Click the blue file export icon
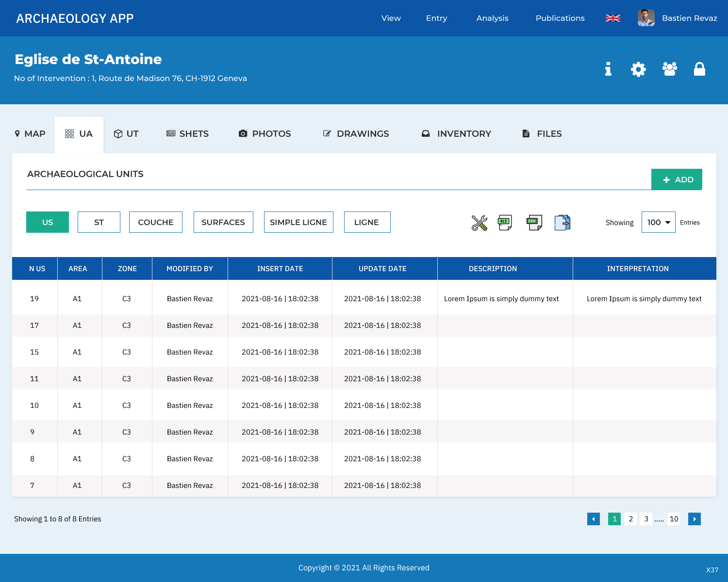The width and height of the screenshot is (728, 582). pos(563,223)
